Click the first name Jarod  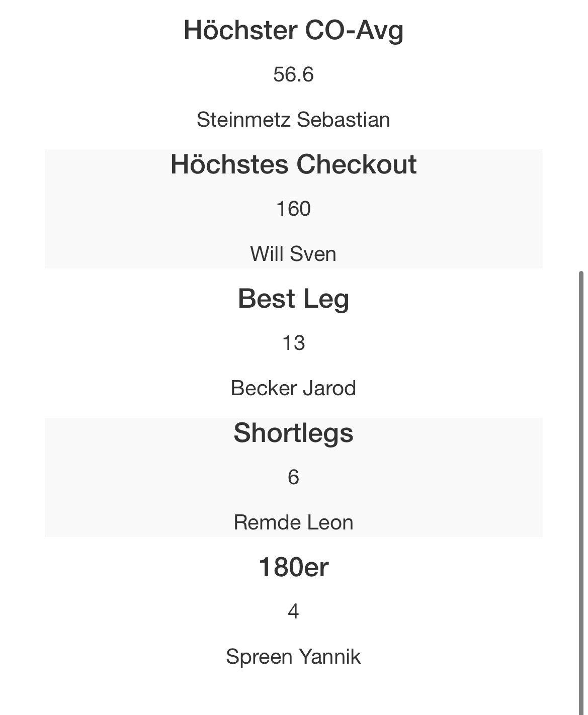point(328,388)
